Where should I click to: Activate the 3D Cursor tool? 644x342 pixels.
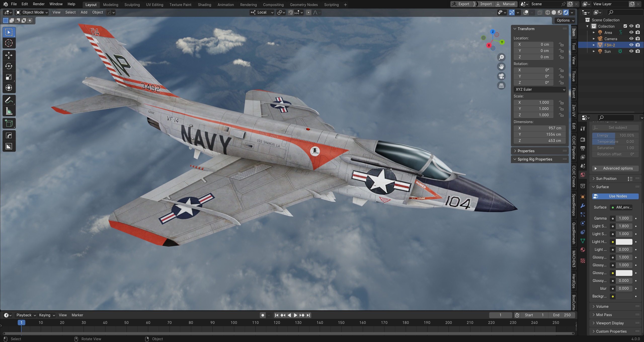point(9,43)
